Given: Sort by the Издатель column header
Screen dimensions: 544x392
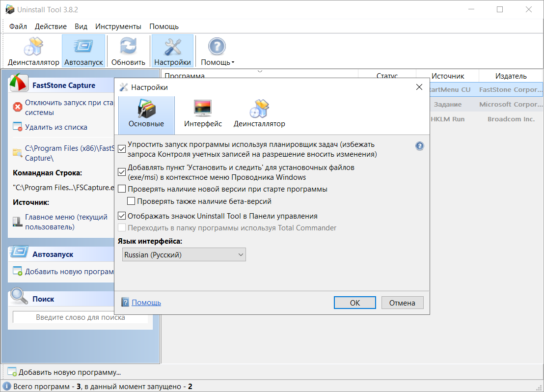Looking at the screenshot, I should pyautogui.click(x=511, y=76).
